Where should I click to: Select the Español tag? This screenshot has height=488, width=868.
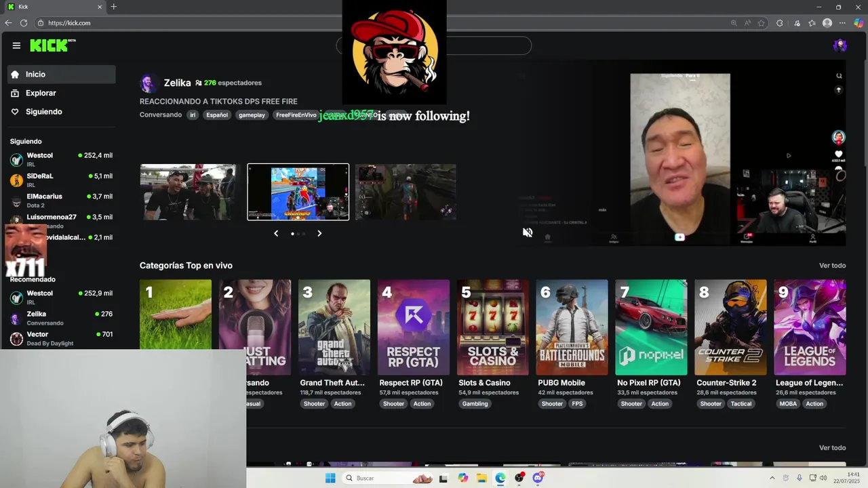pos(217,115)
